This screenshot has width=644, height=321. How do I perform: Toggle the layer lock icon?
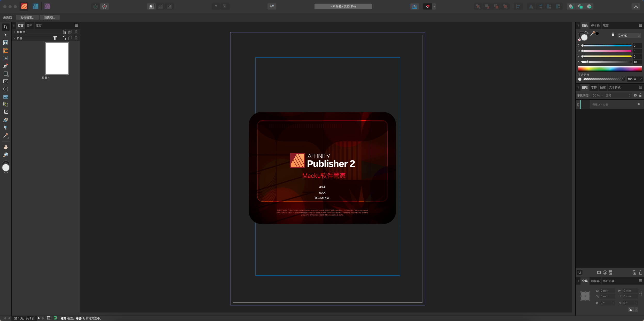coord(640,95)
